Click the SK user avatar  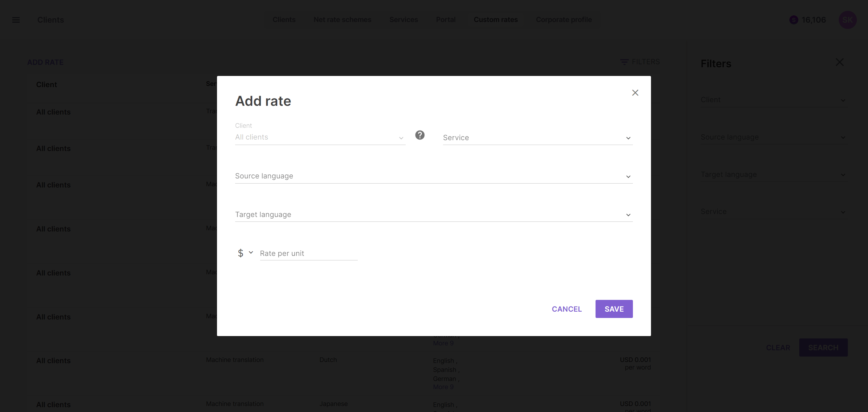pos(848,20)
